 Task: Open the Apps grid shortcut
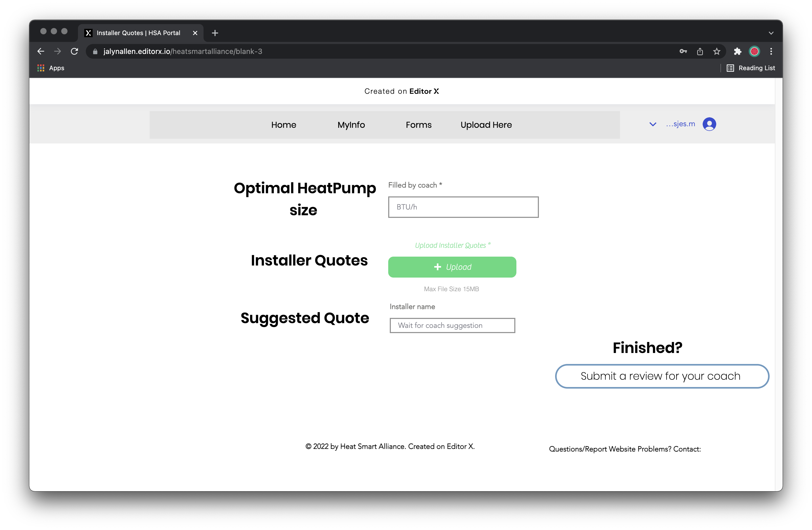click(x=50, y=68)
